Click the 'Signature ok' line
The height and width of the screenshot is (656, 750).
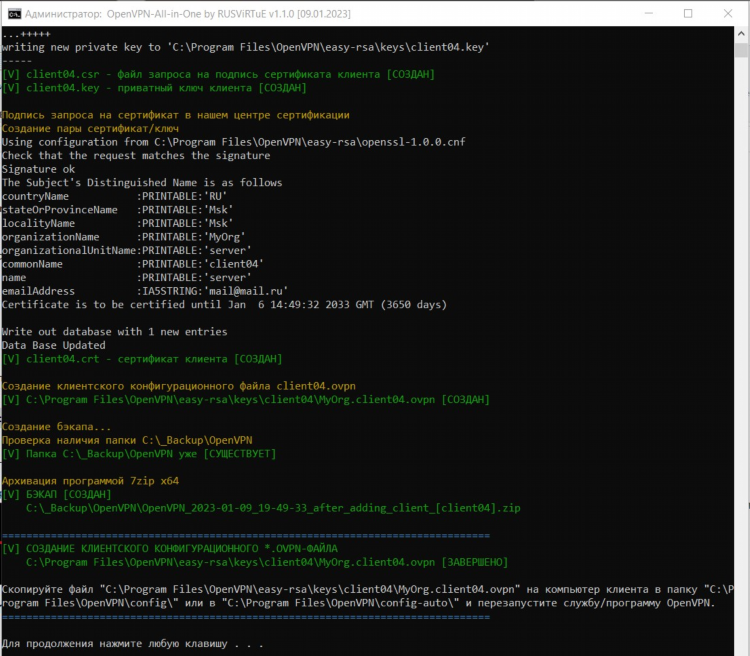click(x=38, y=169)
